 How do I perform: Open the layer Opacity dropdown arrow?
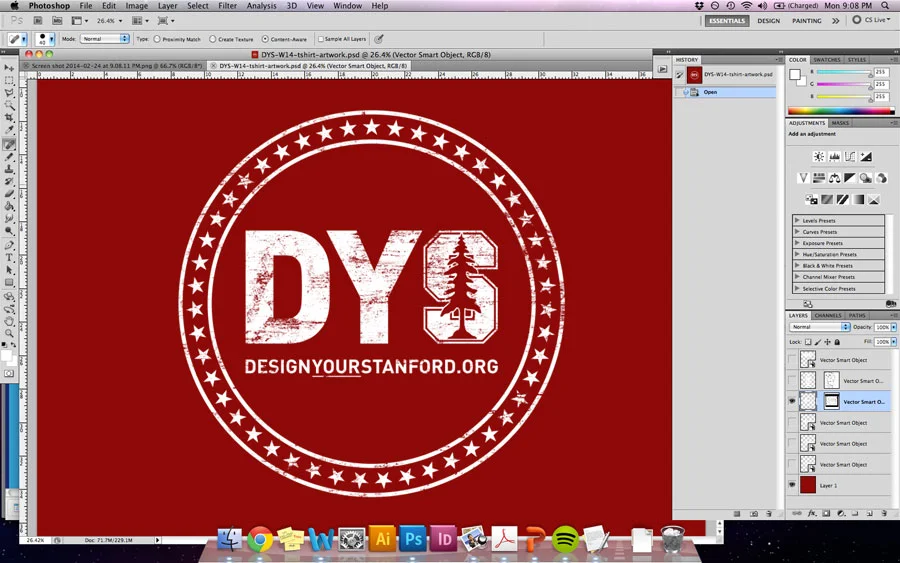click(x=894, y=327)
